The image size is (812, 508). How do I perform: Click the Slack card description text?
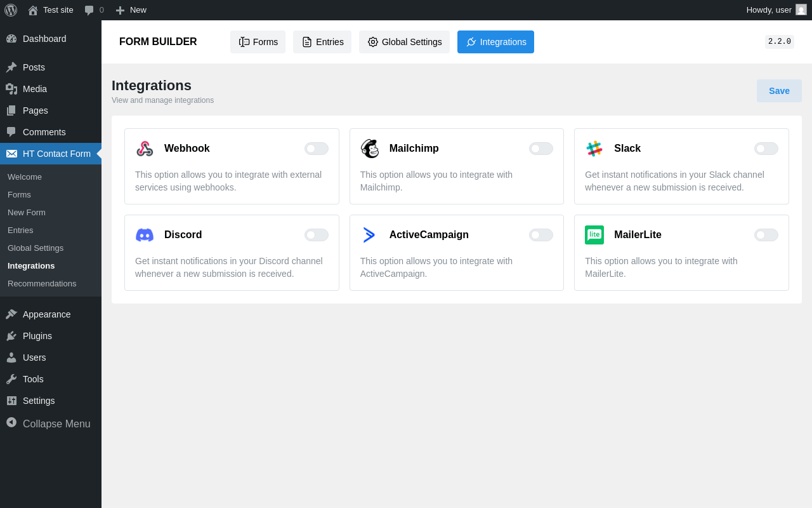tap(674, 181)
